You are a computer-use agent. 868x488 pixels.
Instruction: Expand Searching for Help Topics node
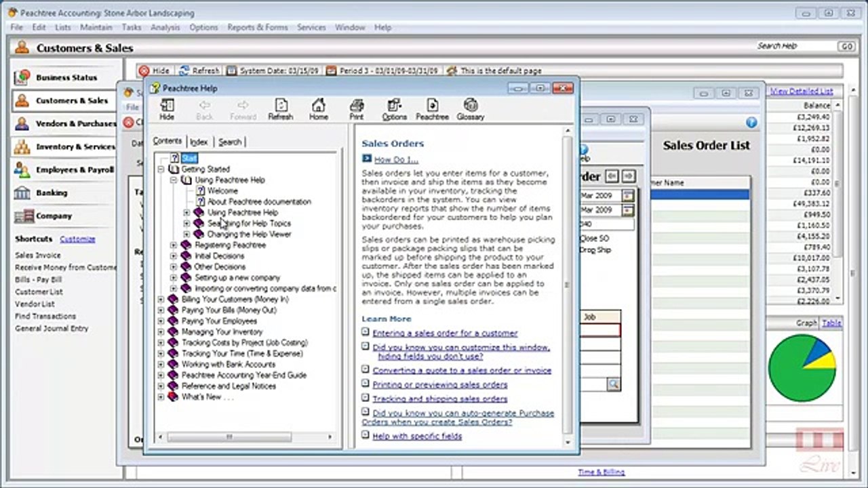tap(186, 223)
